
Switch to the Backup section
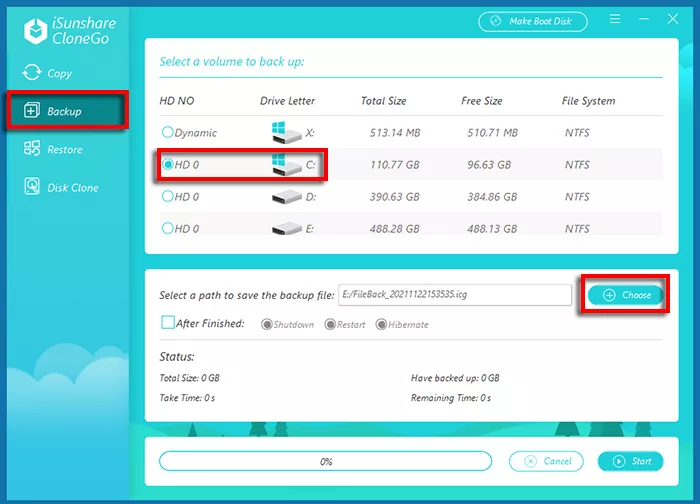coord(67,111)
